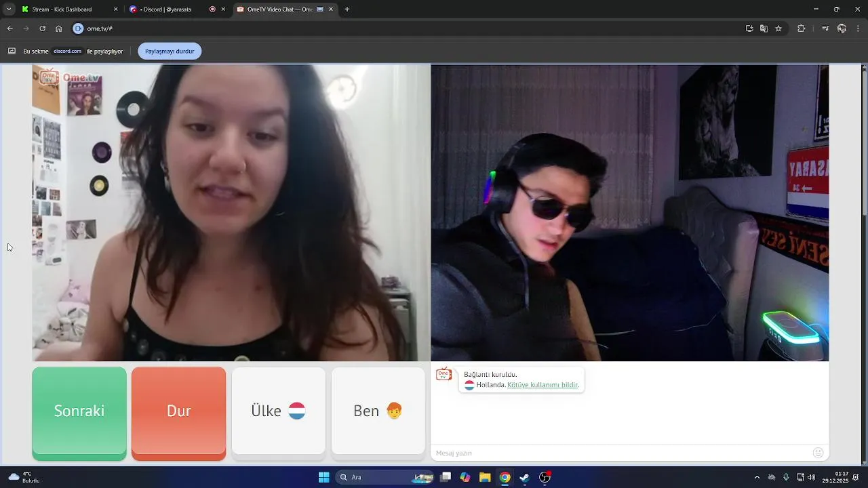
Task: Click microphone icon in system tray
Action: [786, 477]
